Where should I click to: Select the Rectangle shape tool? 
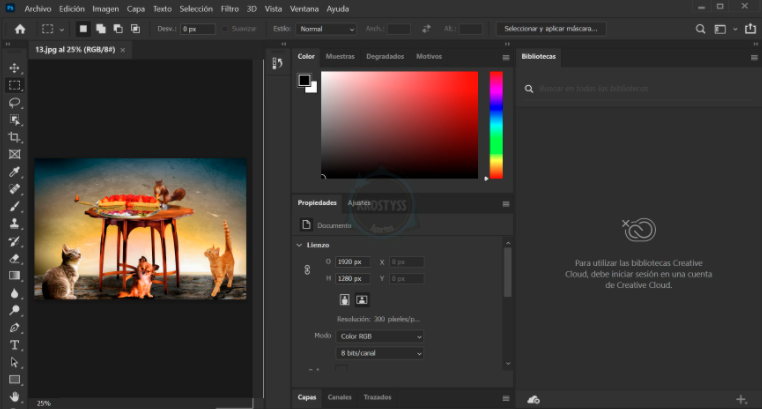[x=14, y=379]
